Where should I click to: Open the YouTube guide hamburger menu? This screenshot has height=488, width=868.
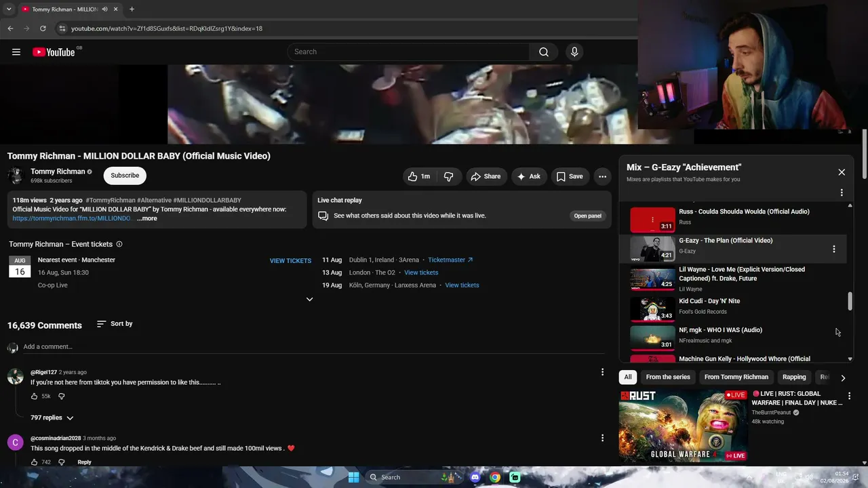(x=16, y=52)
